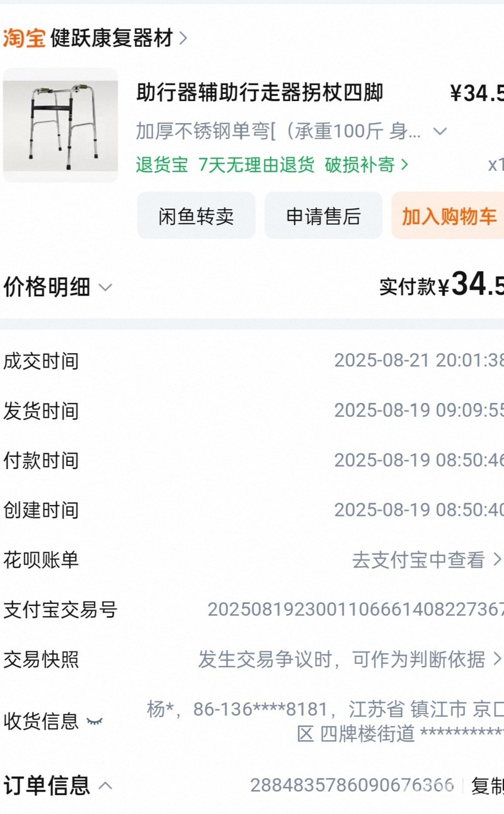This screenshot has height=814, width=504.
Task: Collapse the 订单信息 section
Action: (x=106, y=786)
